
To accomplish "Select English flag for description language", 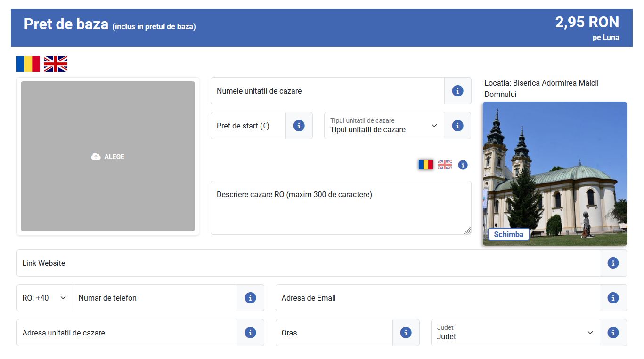I will click(x=444, y=165).
